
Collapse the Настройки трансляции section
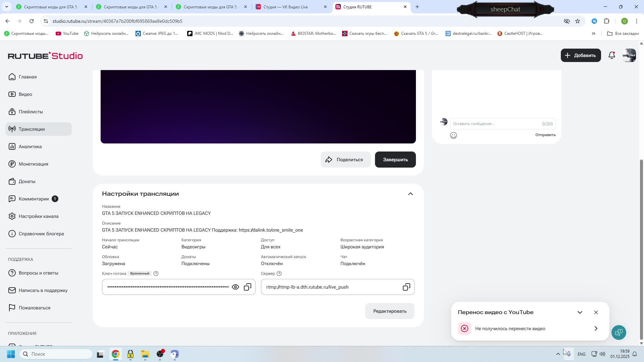coord(410,194)
